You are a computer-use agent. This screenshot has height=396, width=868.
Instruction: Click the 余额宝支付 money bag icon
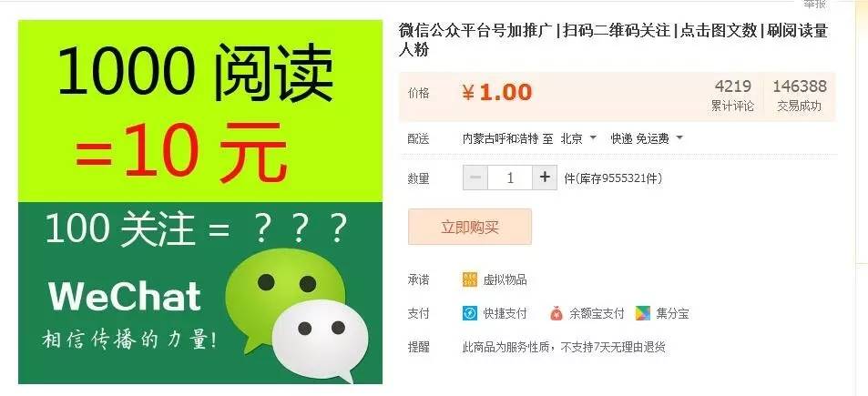click(x=557, y=313)
